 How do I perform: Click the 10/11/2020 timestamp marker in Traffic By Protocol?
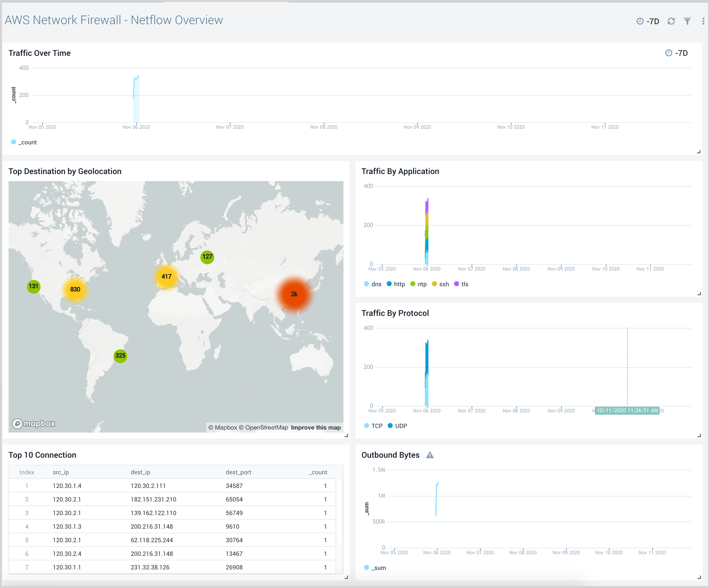click(627, 410)
